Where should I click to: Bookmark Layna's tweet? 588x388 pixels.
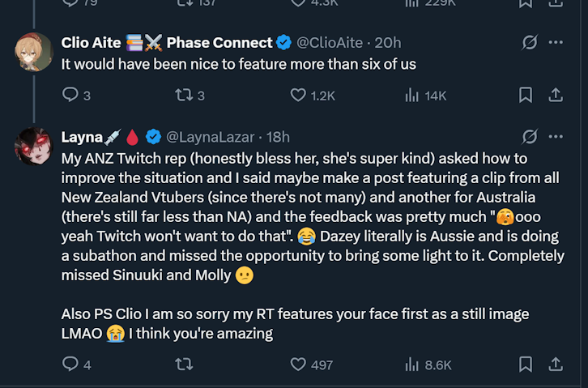(x=525, y=365)
